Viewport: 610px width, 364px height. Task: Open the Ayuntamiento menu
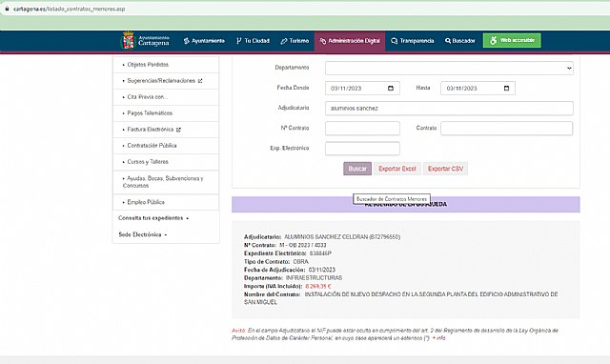(204, 41)
